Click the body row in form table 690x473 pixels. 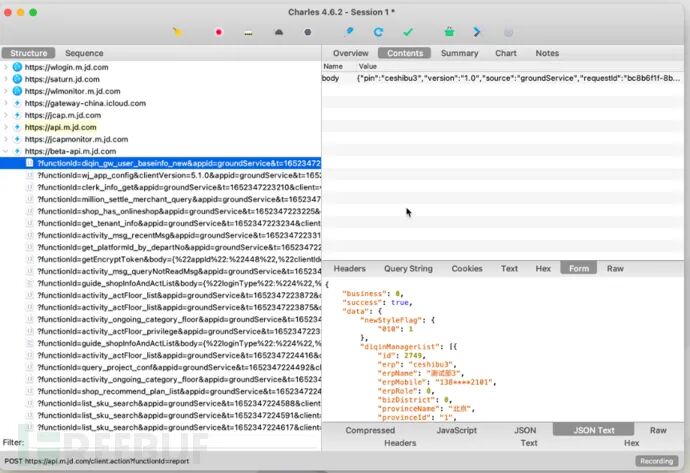503,78
